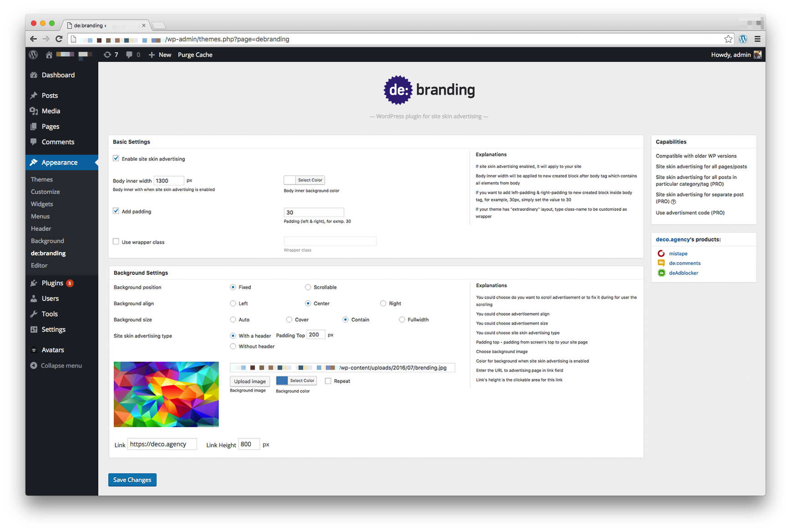Click the Settings icon in sidebar
The image size is (791, 532).
(x=34, y=329)
